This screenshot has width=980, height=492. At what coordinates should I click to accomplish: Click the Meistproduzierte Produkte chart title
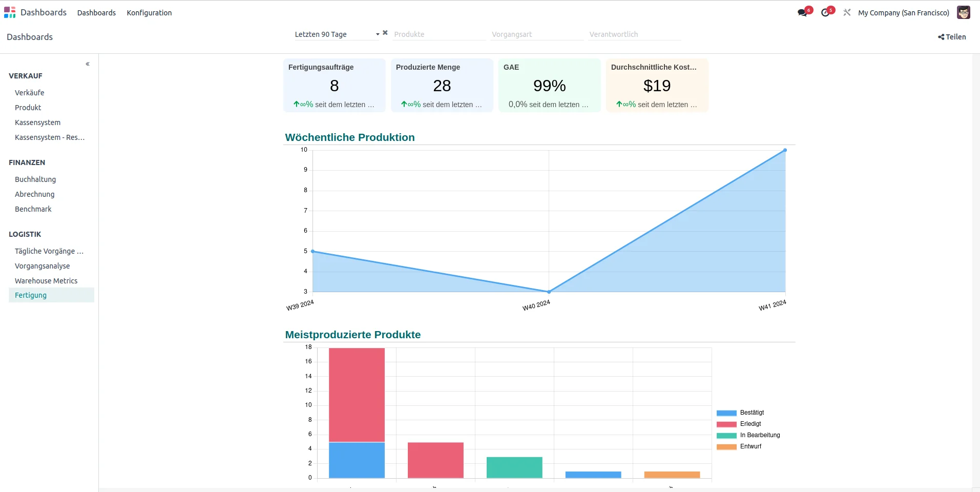(x=353, y=335)
